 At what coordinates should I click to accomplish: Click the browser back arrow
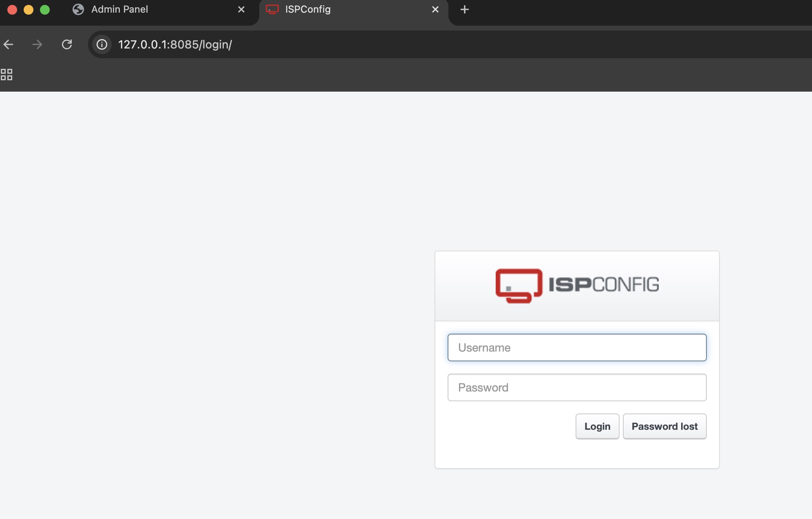pos(9,44)
